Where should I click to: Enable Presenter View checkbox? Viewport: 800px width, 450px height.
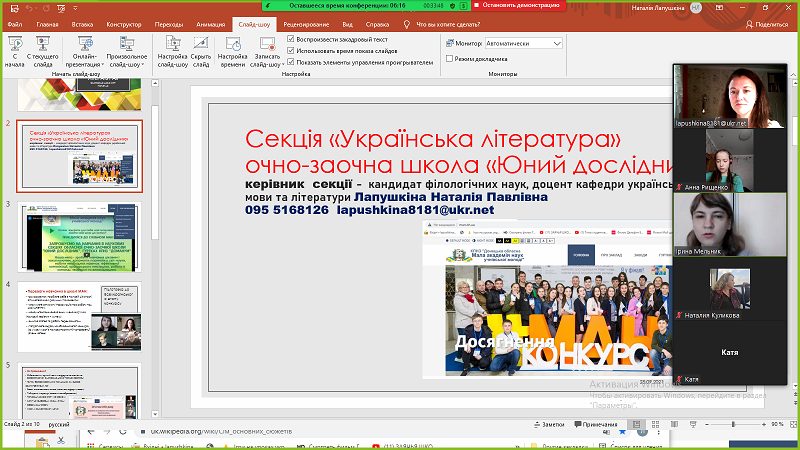[449, 59]
